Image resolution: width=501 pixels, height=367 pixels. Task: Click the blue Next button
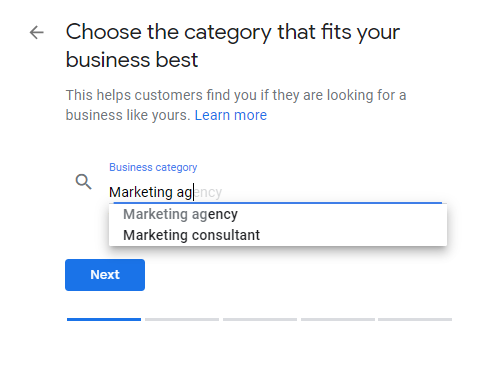(105, 275)
